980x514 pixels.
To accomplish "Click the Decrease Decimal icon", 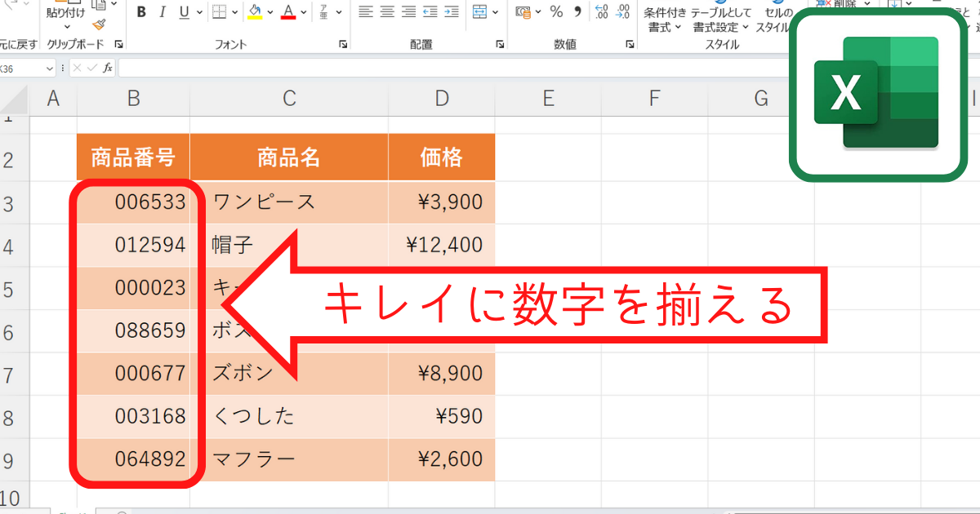I will point(622,12).
